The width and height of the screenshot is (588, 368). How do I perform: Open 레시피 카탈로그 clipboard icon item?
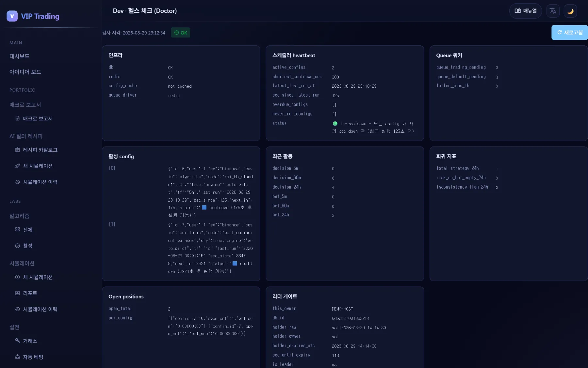pos(36,150)
